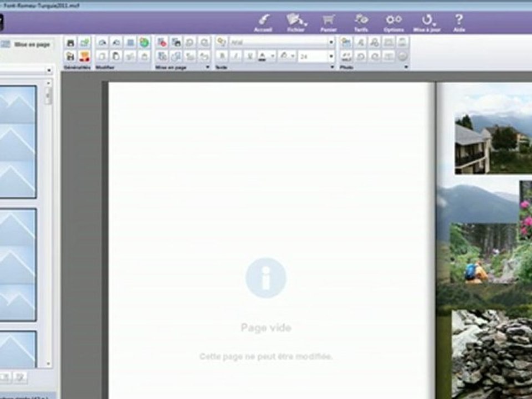Expand the Photo toolbar group
Viewport: 532px width, 399px height.
tap(406, 67)
